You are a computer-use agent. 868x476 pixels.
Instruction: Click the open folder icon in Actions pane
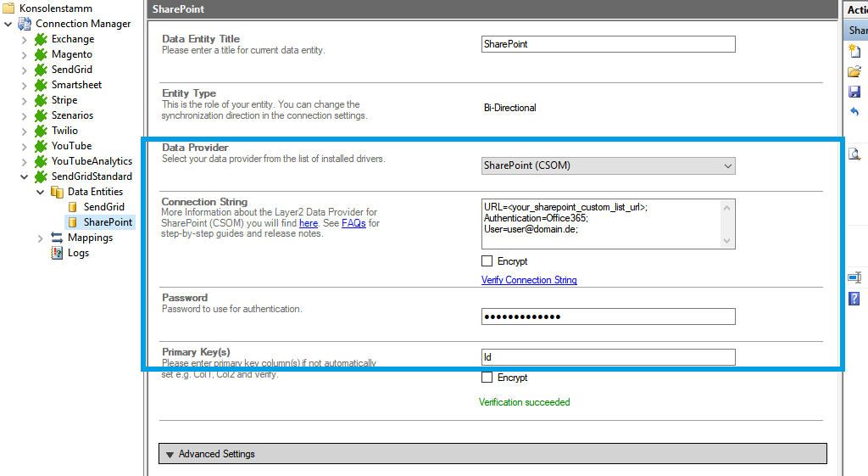click(854, 71)
